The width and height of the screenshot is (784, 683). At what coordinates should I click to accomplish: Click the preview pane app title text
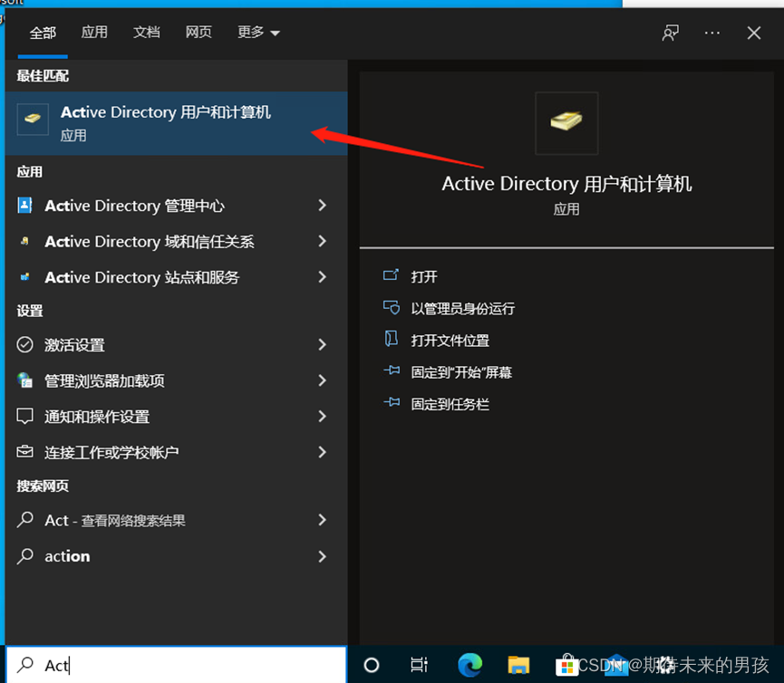[x=566, y=184]
